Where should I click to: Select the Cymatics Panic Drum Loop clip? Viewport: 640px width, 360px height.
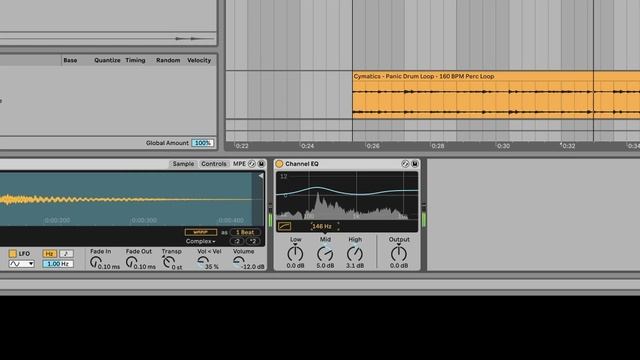[x=496, y=95]
